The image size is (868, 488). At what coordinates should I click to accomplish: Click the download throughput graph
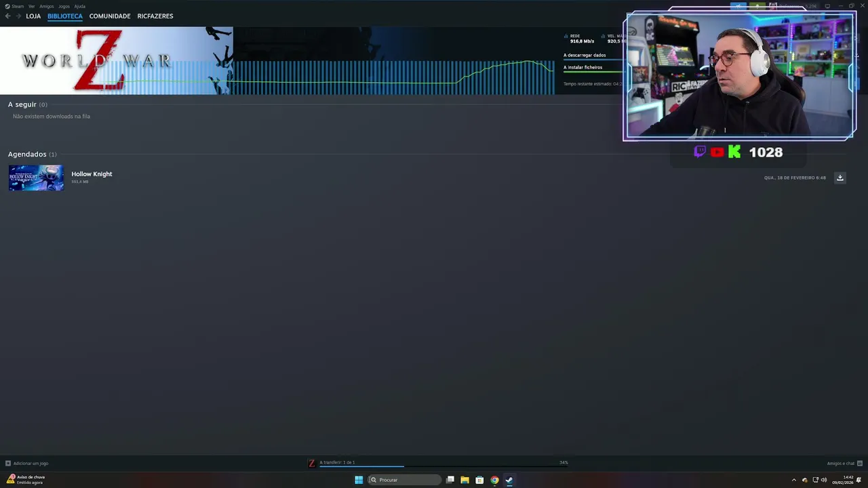tap(393, 77)
